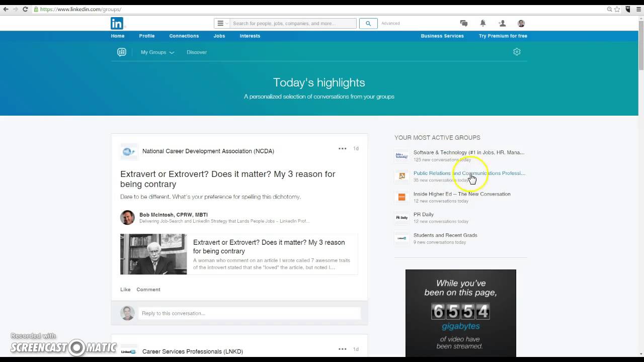Screen dimensions: 644x362
Task: Open the Profile menu item
Action: click(x=147, y=36)
